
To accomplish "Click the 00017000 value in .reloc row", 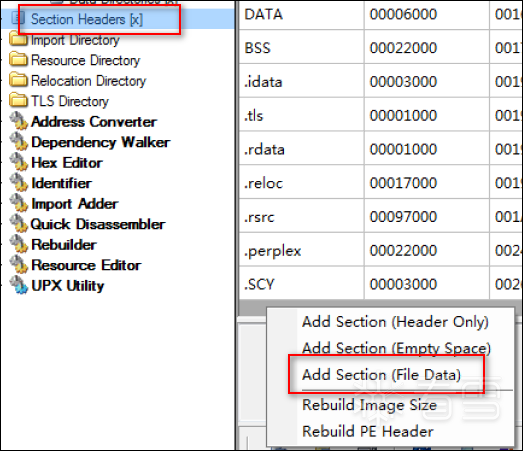I will tap(403, 183).
